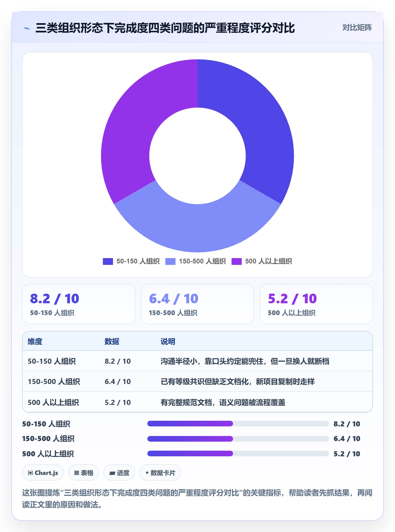Image resolution: width=395 pixels, height=532 pixels.
Task: Click the 5.2 / 10 value in the table
Action: [118, 402]
